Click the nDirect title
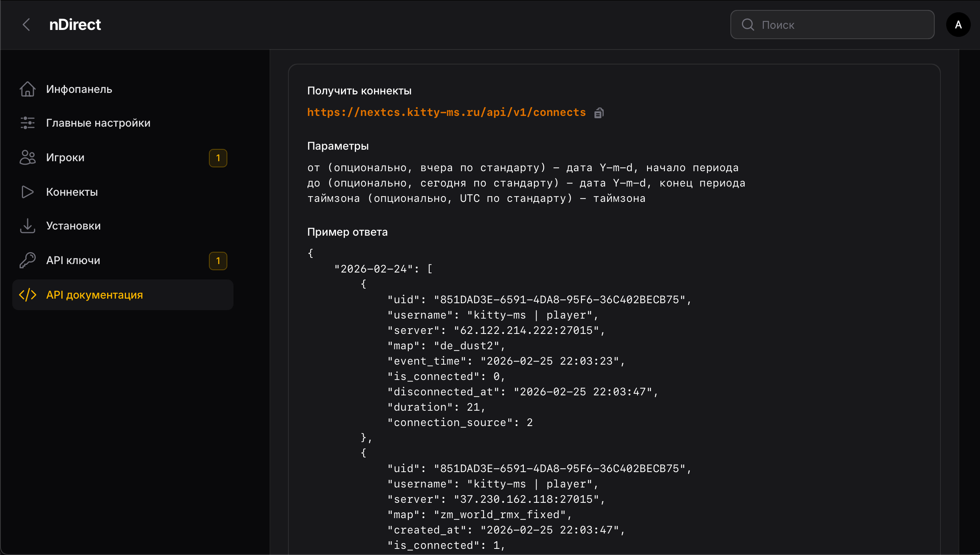The image size is (980, 555). click(x=75, y=24)
